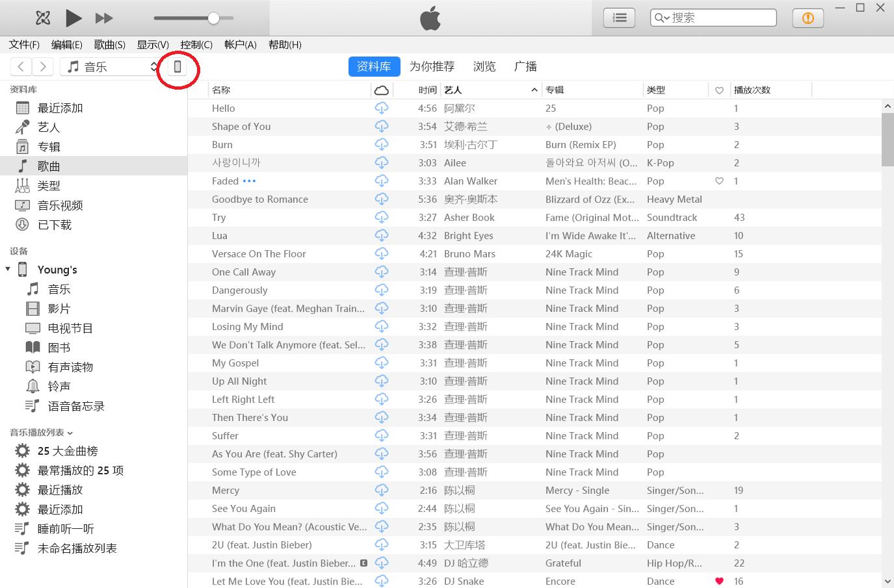Select 已下载 download icon in sidebar
894x588 pixels.
pos(23,225)
